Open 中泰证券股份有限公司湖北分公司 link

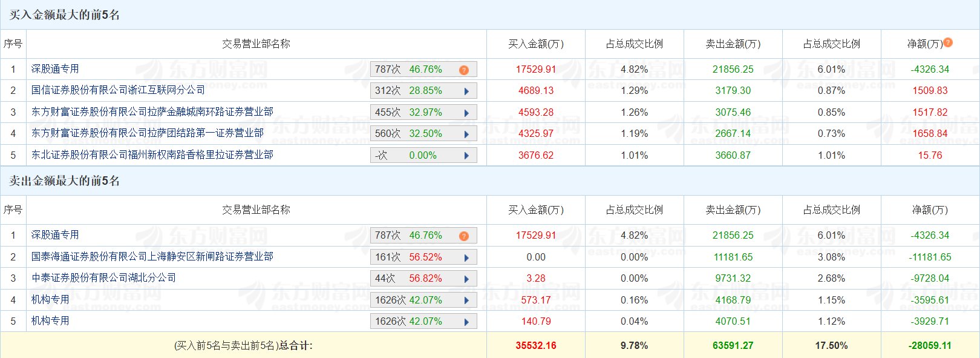point(103,278)
